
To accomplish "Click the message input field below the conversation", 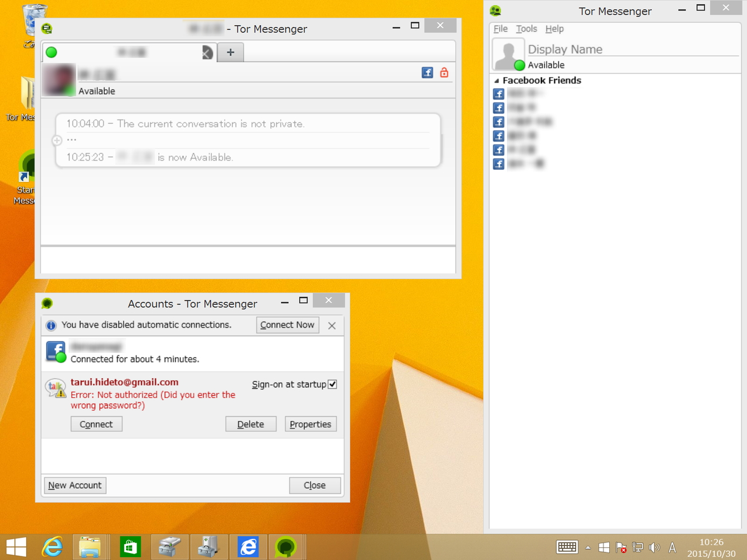I will tap(247, 260).
